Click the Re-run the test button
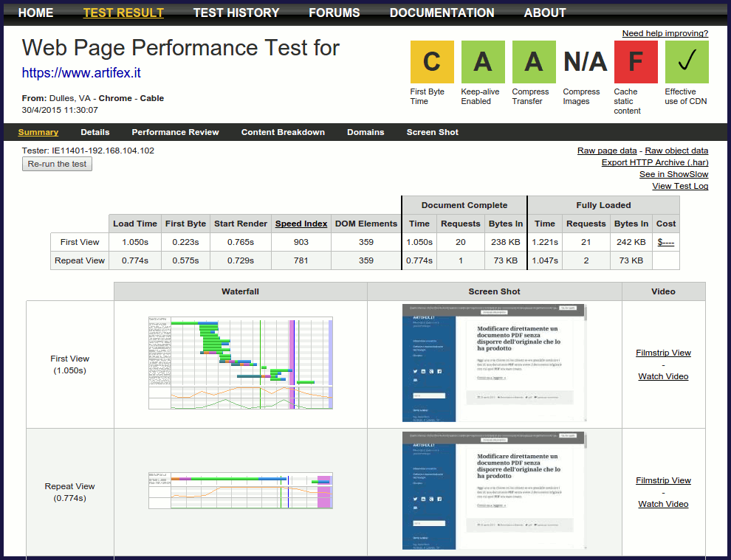This screenshot has height=560, width=731. [x=57, y=164]
